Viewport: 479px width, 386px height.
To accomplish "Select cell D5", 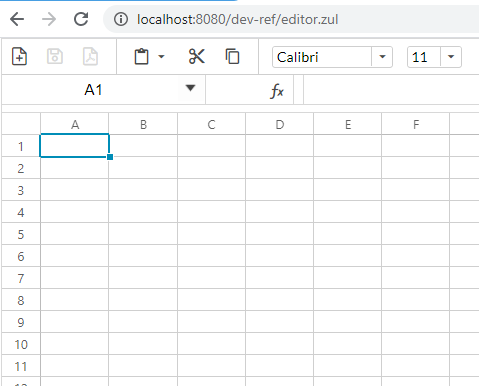I will point(280,234).
